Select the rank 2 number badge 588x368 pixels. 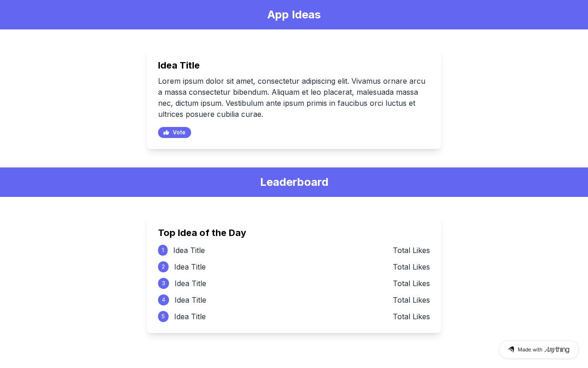[x=163, y=267]
